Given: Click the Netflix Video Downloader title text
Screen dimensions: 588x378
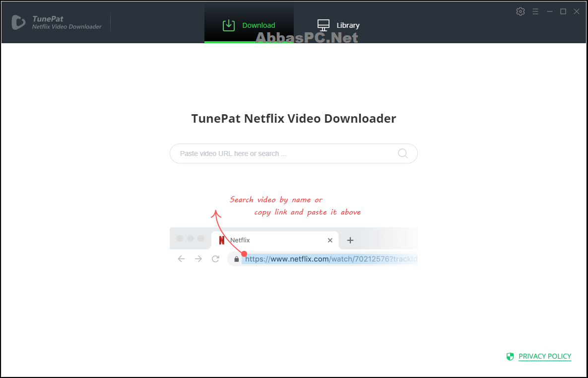Looking at the screenshot, I should [67, 27].
